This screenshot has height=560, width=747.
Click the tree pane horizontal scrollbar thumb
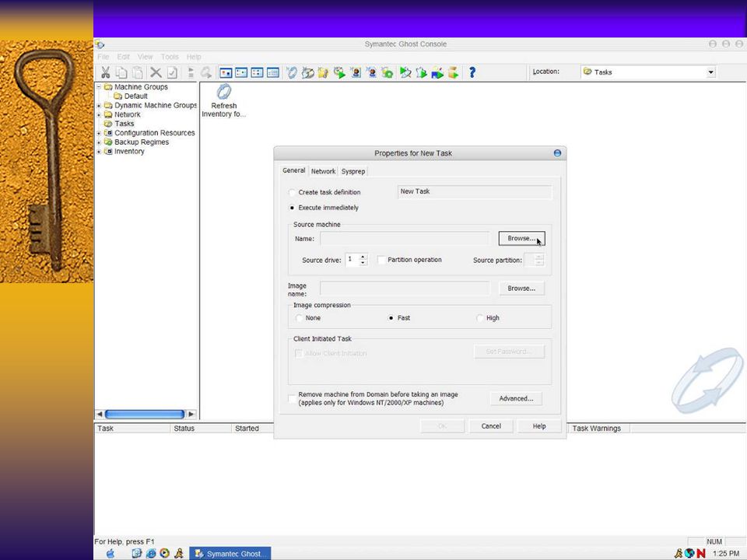145,415
